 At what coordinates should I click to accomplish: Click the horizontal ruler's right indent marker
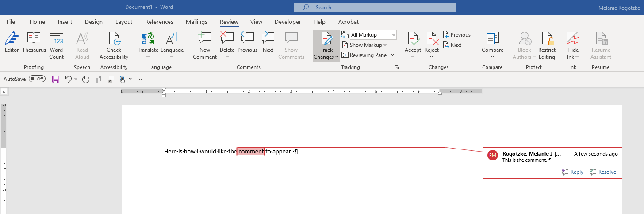[440, 92]
